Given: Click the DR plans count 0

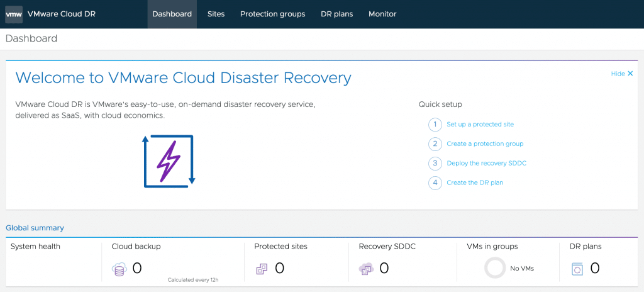Looking at the screenshot, I should click(x=595, y=268).
